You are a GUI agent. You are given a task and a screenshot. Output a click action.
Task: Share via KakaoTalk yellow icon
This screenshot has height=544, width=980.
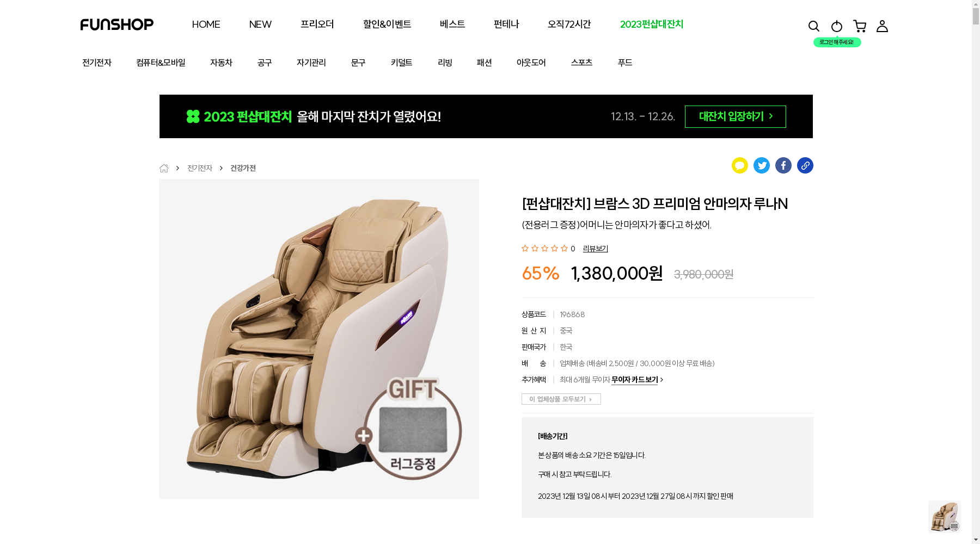coord(740,165)
